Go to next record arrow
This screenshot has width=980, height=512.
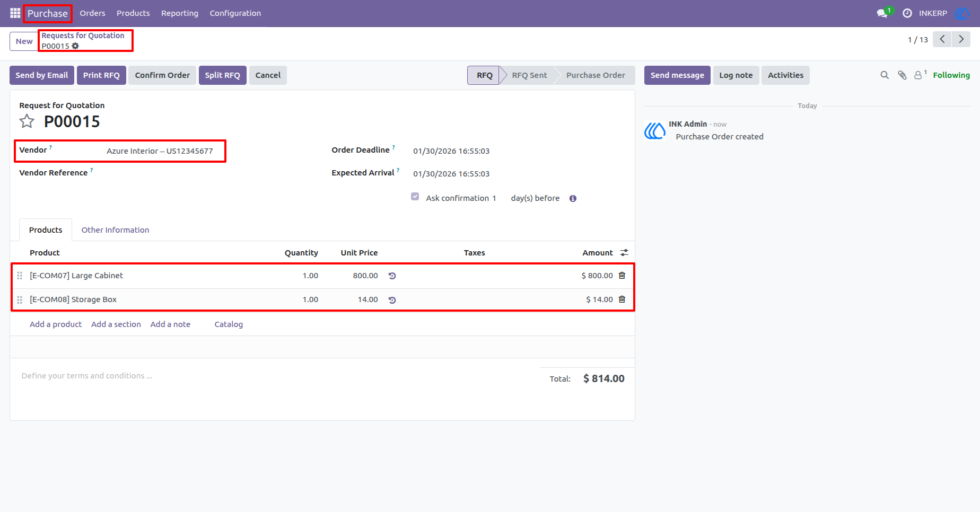pyautogui.click(x=961, y=39)
